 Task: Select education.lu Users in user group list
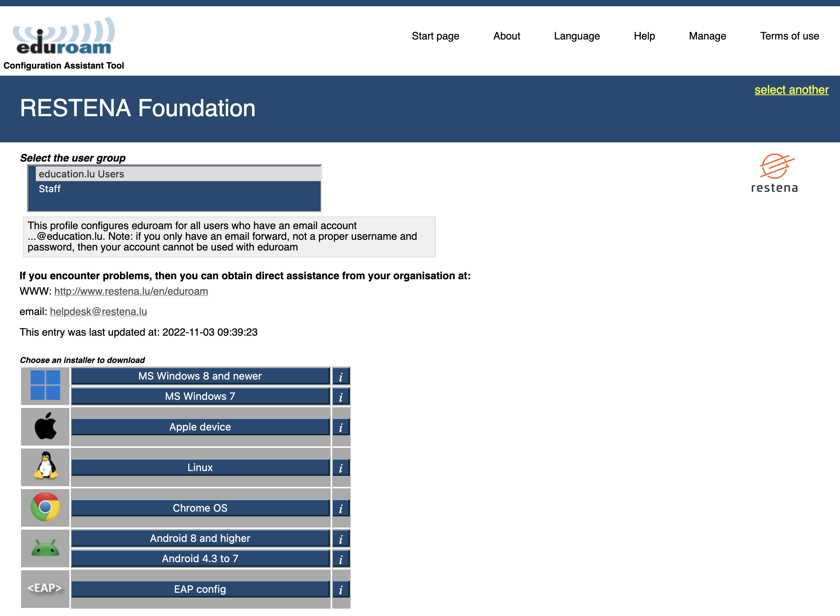178,174
